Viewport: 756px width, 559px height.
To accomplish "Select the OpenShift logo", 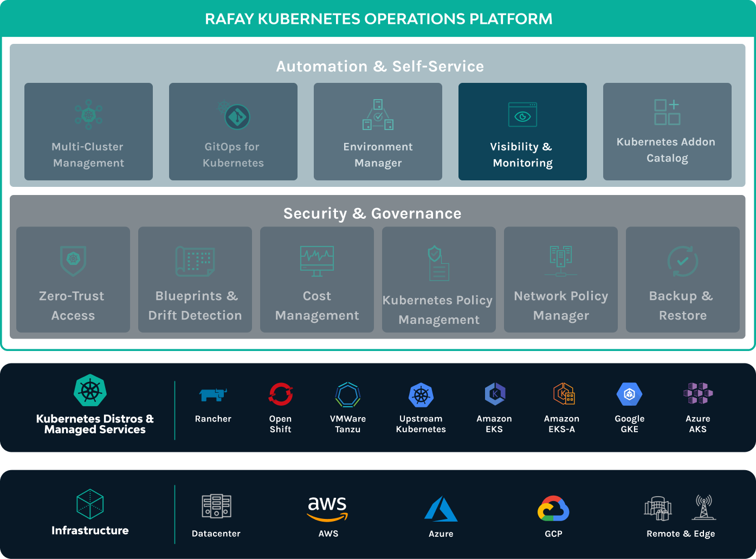I will 281,394.
